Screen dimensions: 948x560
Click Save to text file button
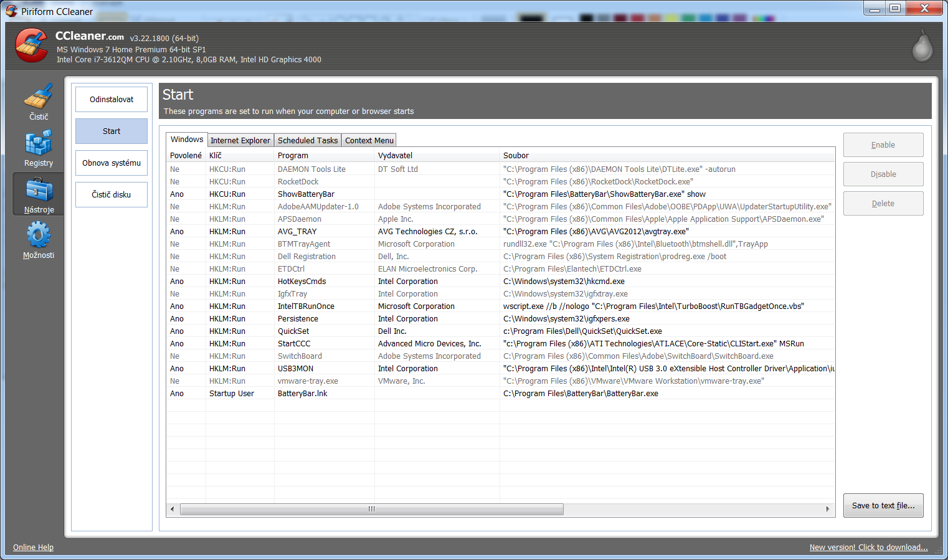883,506
